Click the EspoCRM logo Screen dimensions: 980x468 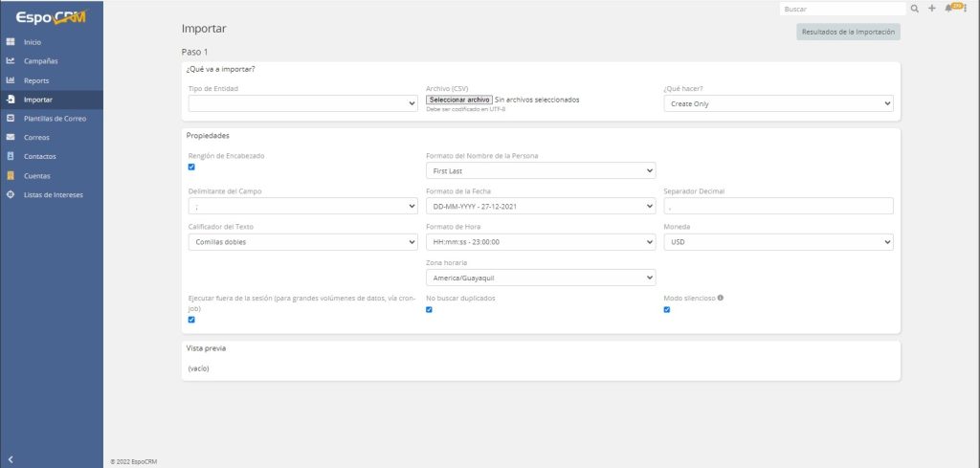tap(51, 15)
